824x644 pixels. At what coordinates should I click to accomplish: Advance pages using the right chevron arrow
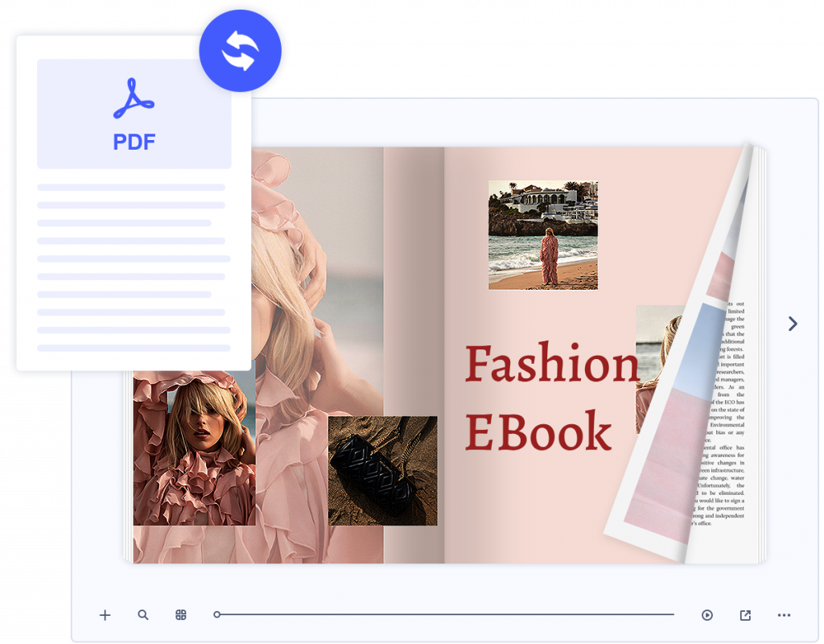click(793, 324)
